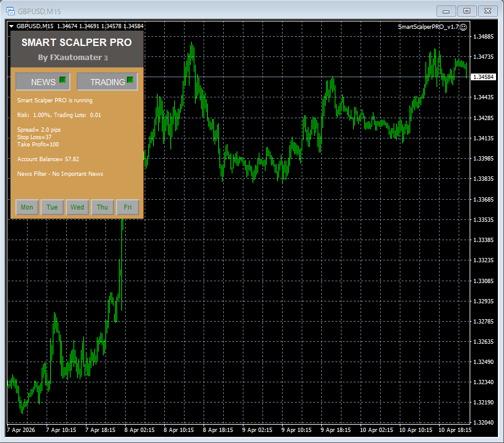Toggle Wednesday trading with the Wed button

(x=77, y=207)
